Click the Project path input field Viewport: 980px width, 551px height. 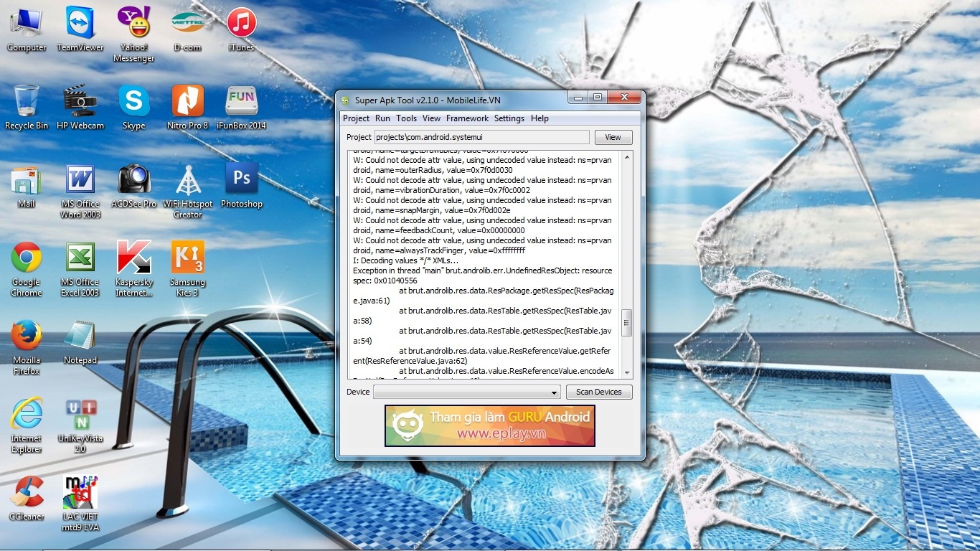(481, 137)
